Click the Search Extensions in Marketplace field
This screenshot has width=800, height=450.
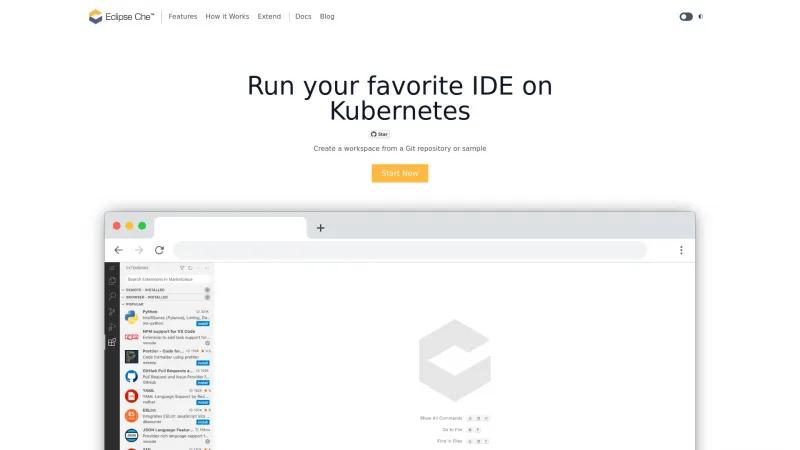click(x=167, y=279)
